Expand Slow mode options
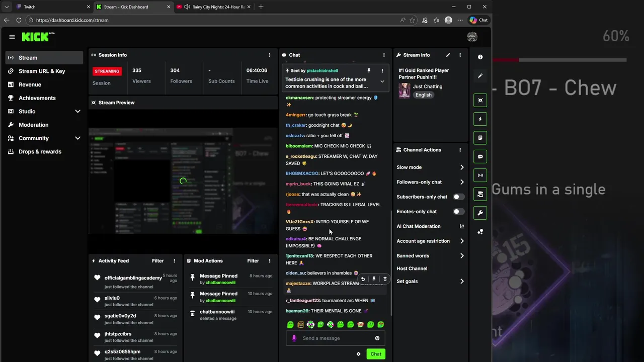644x362 pixels. pos(462,167)
